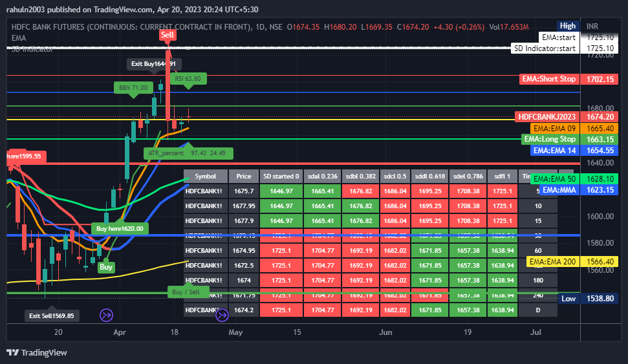This screenshot has height=364, width=628.
Task: Select the EMA indicator legend
Action: 18,38
